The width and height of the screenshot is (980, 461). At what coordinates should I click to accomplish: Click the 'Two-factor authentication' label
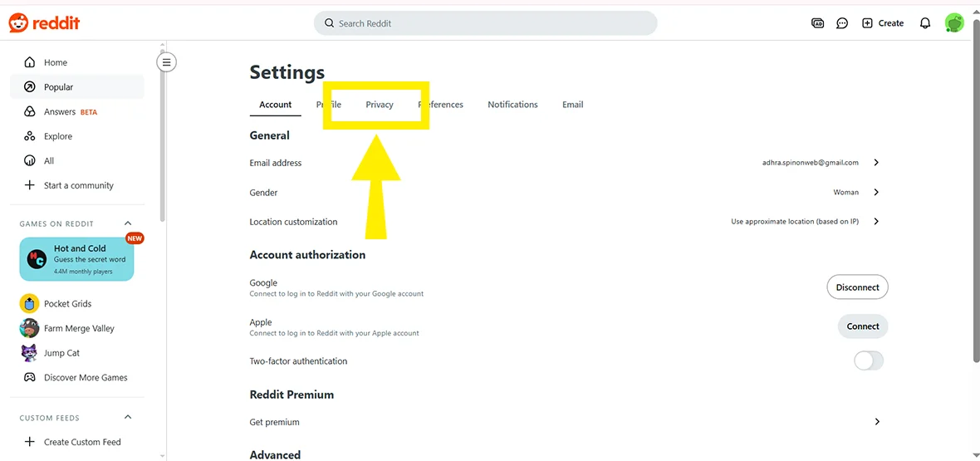click(x=298, y=361)
